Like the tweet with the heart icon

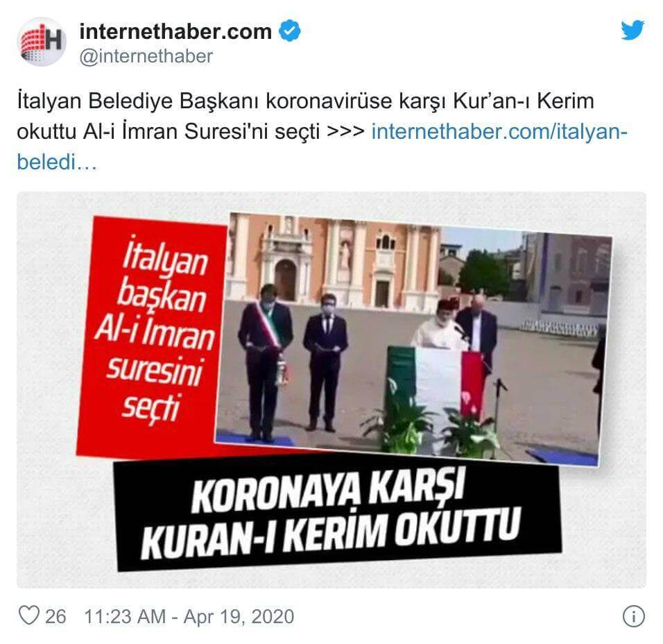point(29,615)
